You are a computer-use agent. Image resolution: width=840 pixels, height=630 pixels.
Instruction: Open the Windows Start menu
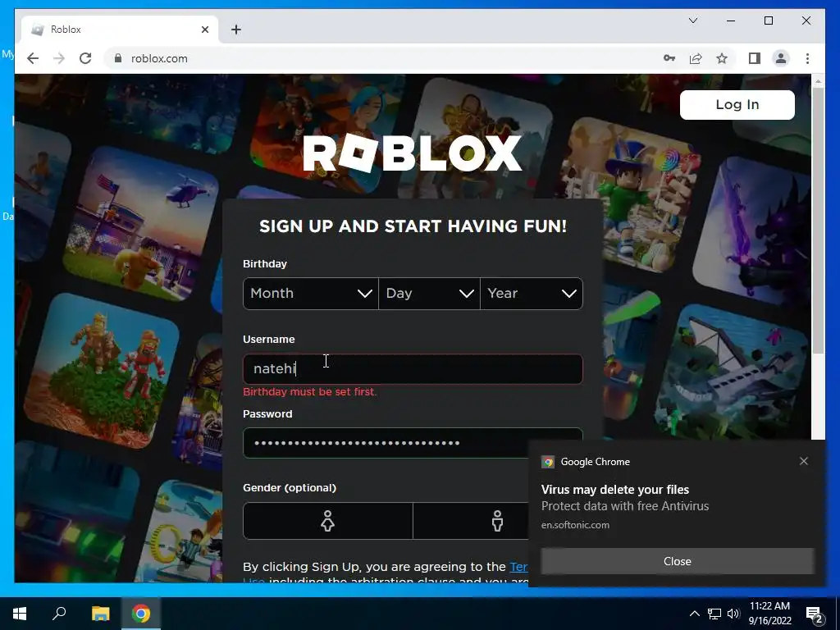[20, 614]
